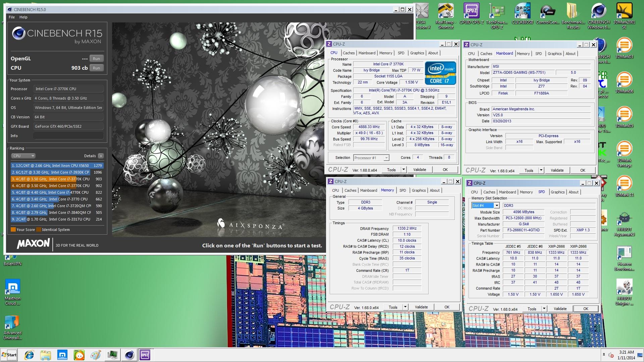The height and width of the screenshot is (362, 644).
Task: Open the Advanced Uninstaller desktop icon
Action: [12, 327]
